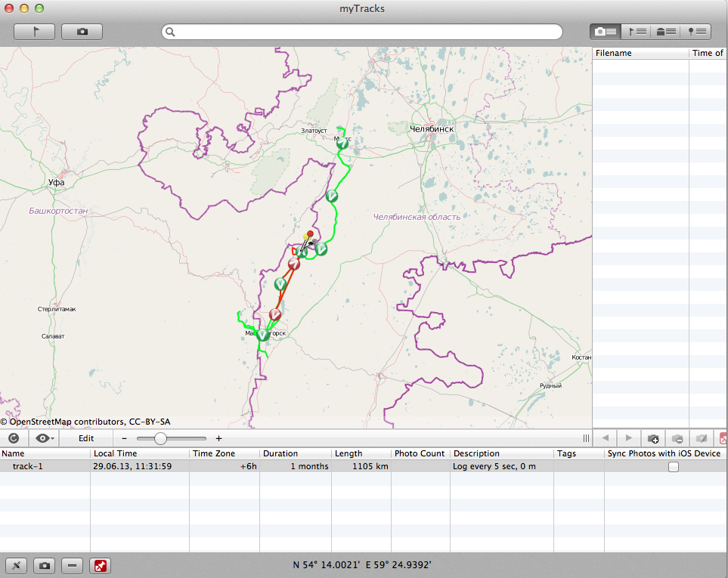Viewport: 728px width, 578px height.
Task: Click the Tags column header
Action: pyautogui.click(x=579, y=453)
